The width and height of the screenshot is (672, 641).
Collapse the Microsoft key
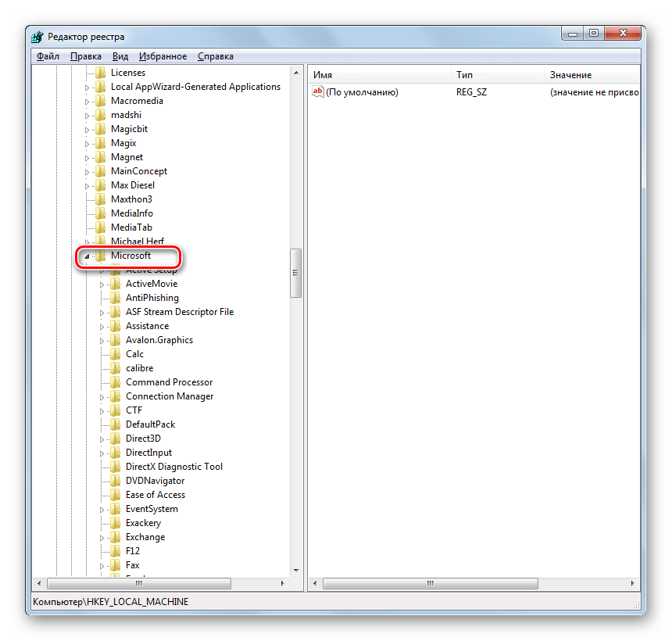tap(87, 256)
